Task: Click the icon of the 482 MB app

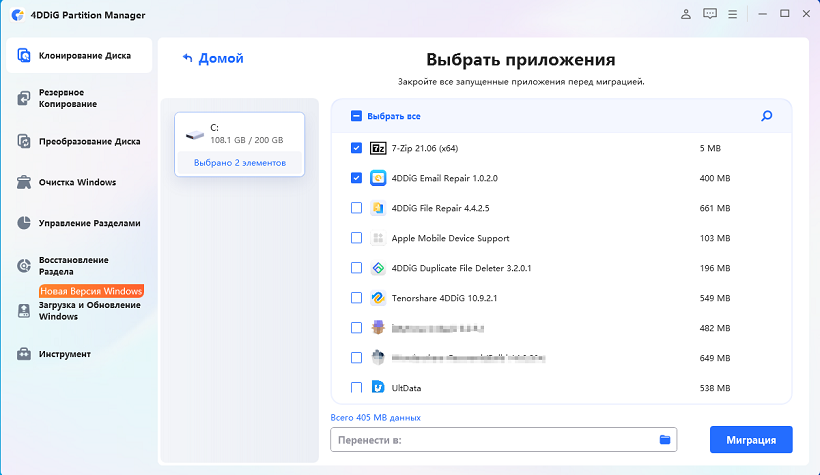Action: tap(378, 327)
